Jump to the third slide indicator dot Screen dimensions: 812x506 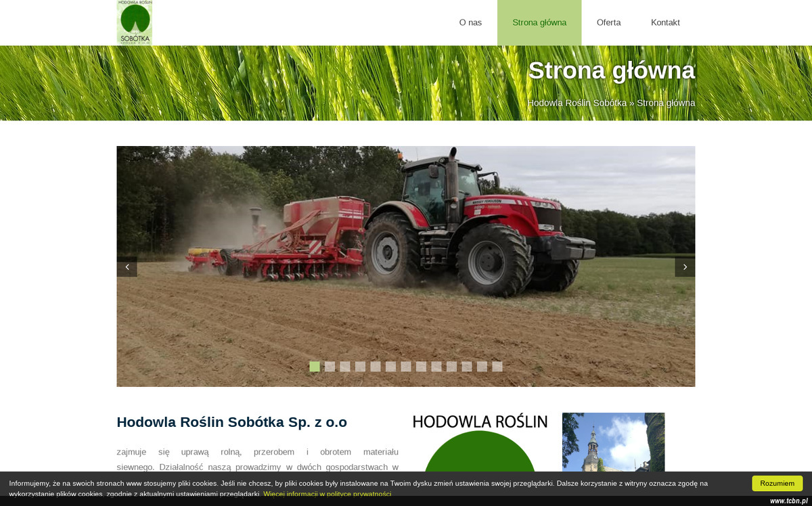pos(345,367)
